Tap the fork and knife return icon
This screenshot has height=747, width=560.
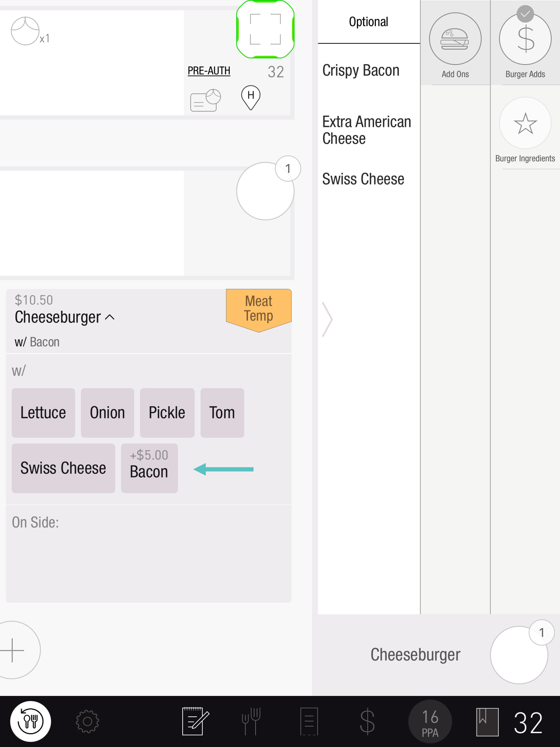point(30,721)
